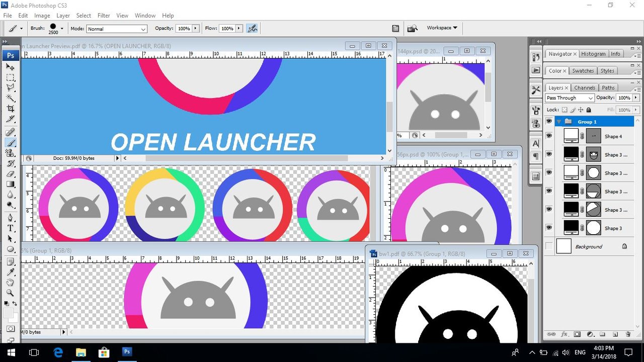Select the Crop tool
This screenshot has width=644, height=362.
(11, 109)
